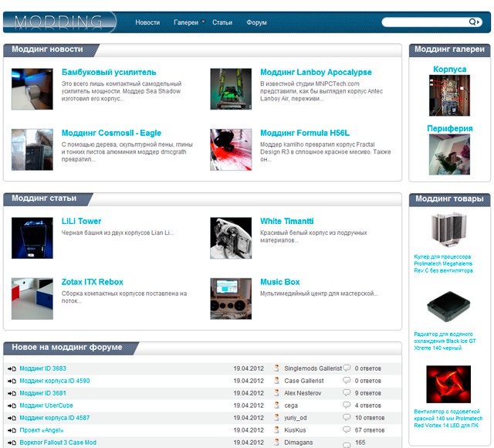494x448 pixels.
Task: Click topic icon beside Моддинг корпуса ID 4590
Action: (12, 381)
